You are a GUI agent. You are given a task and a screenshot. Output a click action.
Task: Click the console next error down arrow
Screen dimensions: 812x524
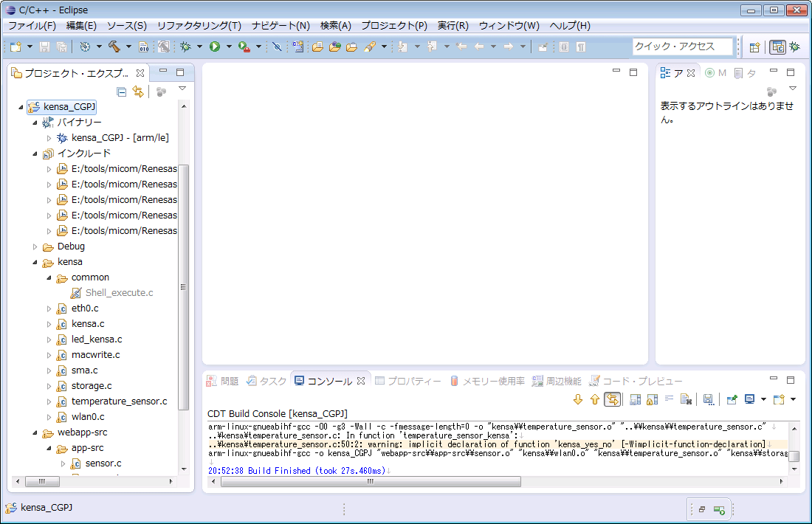578,399
